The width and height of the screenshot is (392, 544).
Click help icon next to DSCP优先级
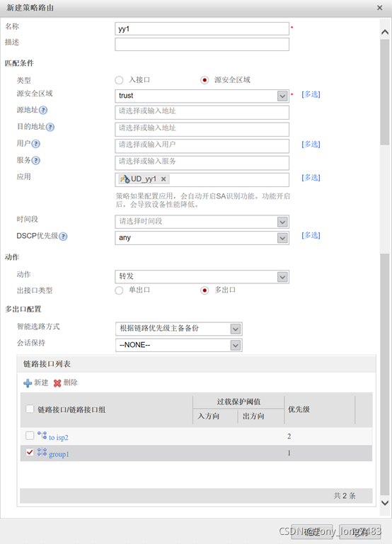point(63,237)
